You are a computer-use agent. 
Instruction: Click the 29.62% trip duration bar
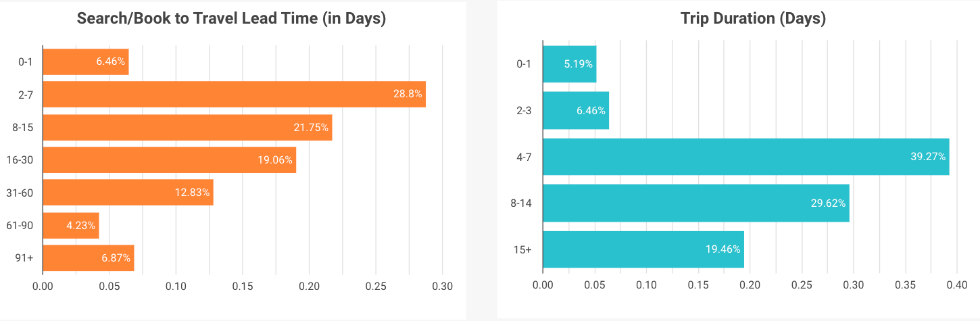[x=695, y=203]
